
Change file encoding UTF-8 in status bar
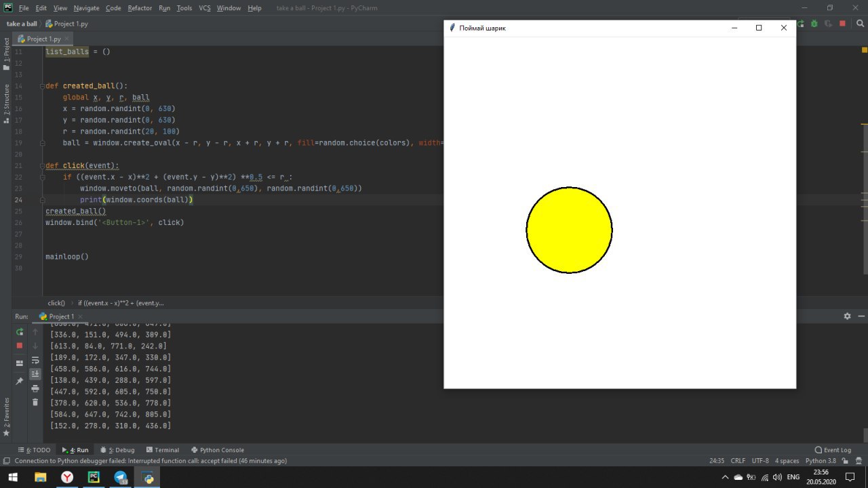pos(760,461)
